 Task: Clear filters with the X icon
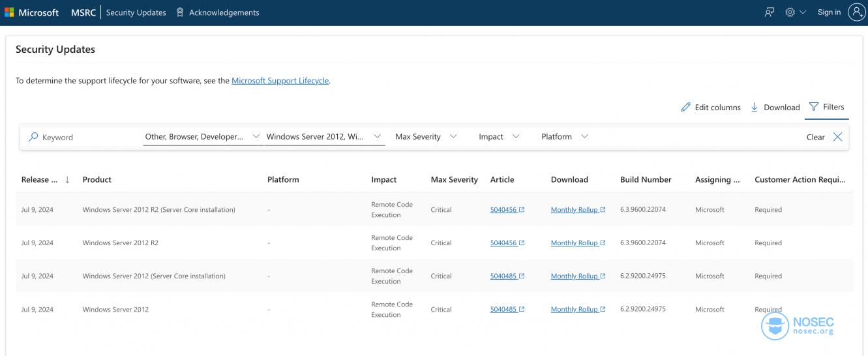pos(837,137)
